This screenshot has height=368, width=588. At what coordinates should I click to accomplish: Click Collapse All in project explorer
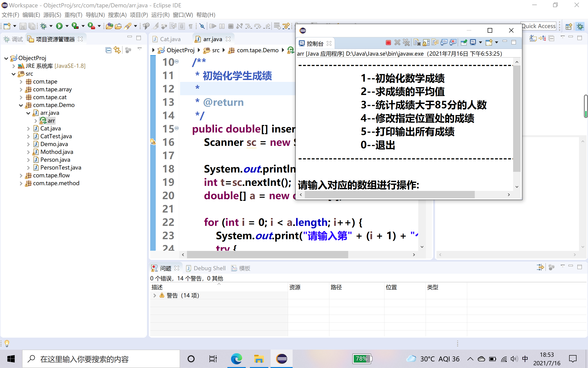pos(108,50)
